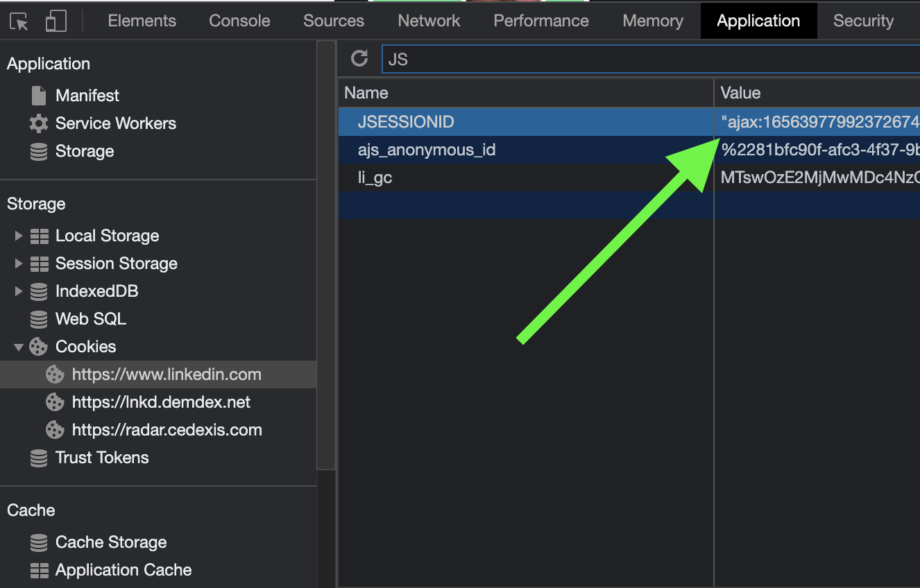The width and height of the screenshot is (920, 588).
Task: Click the sidebar vertical scrollbar
Action: click(326, 255)
